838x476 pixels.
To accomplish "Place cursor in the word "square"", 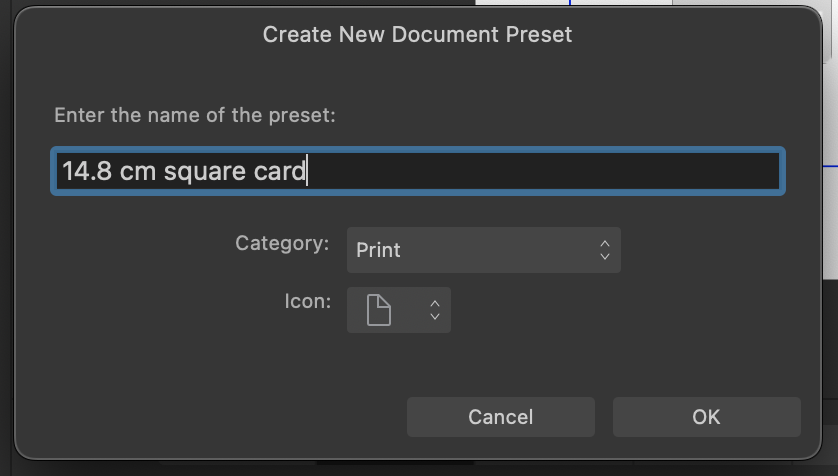I will [204, 173].
